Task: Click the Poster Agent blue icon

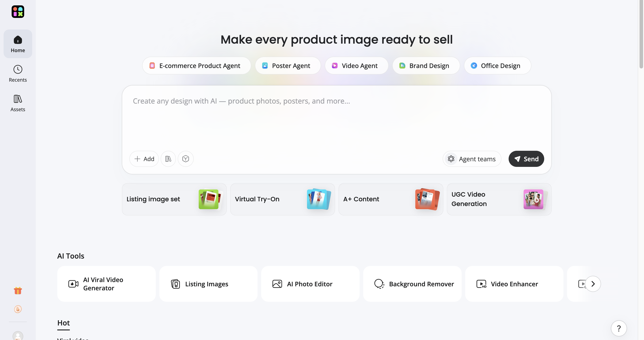Action: tap(265, 66)
